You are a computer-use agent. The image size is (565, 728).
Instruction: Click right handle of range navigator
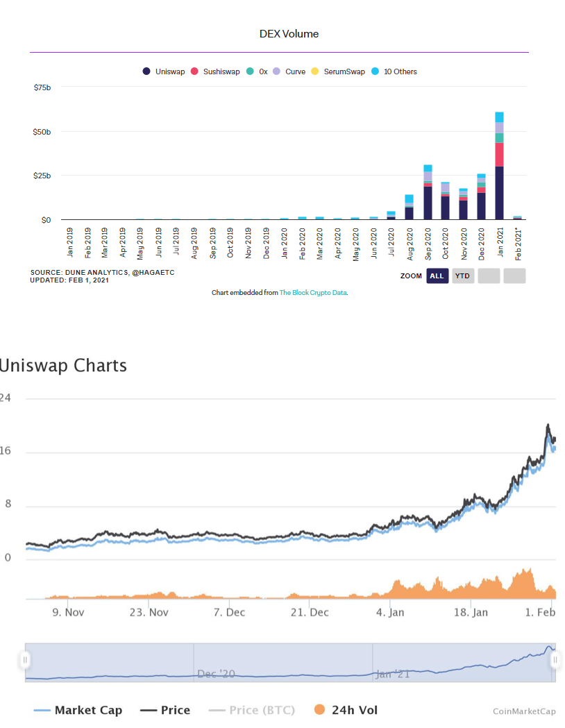click(555, 660)
